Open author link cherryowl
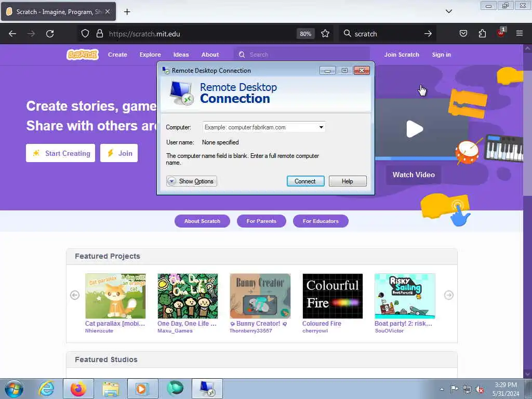532x399 pixels. coord(315,331)
